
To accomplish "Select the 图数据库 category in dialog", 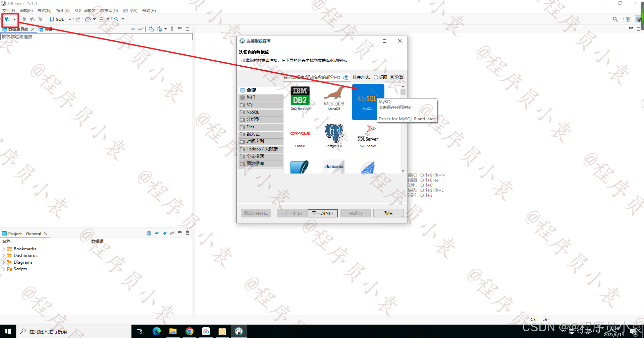I will (261, 164).
